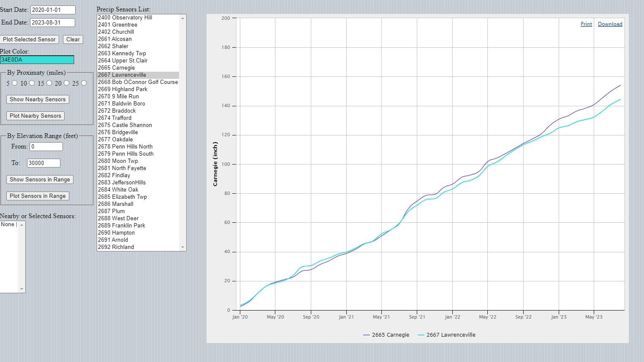
Task: Choose 2400 Observatory Hill sensor
Action: pos(125,18)
